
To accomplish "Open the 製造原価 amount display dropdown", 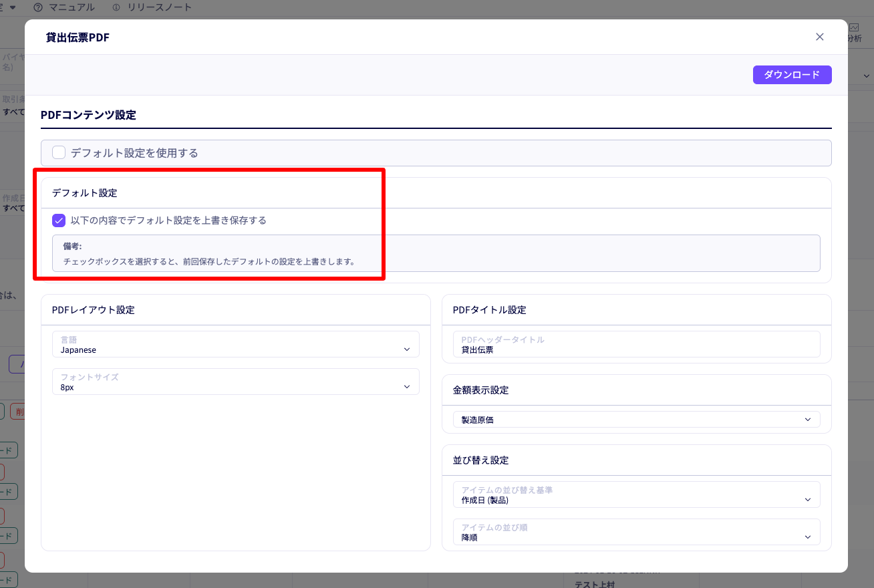I will point(636,420).
